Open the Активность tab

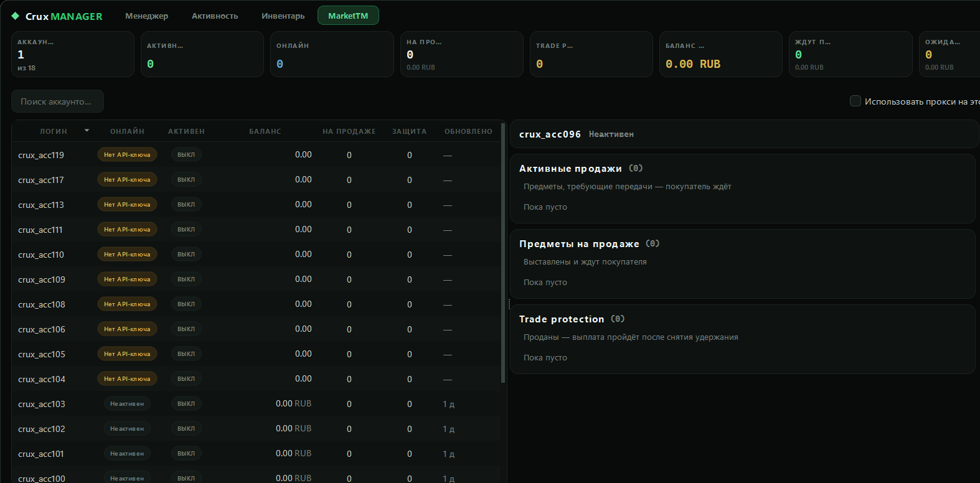pos(215,16)
